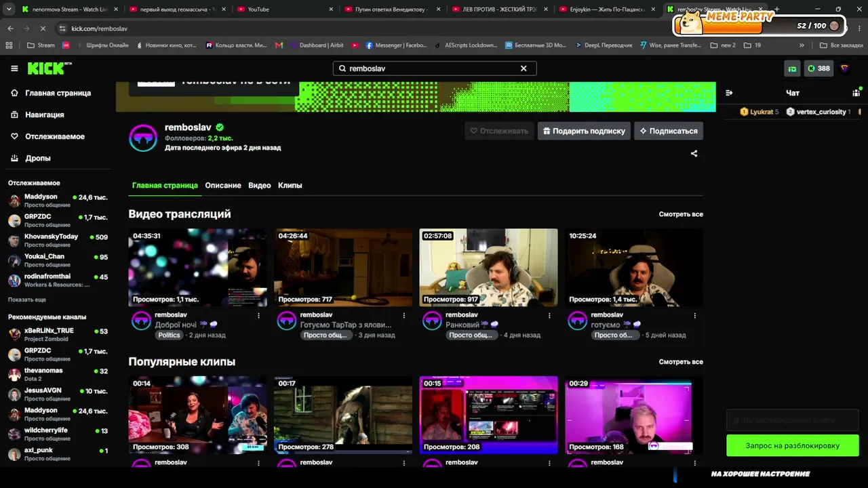This screenshot has height=488, width=868.
Task: Click Смотреть все for Видео трансляций
Action: (x=681, y=214)
